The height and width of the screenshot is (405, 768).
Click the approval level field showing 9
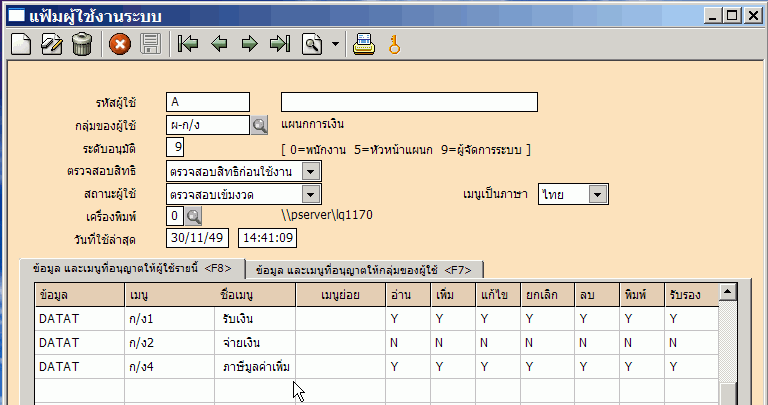(175, 147)
